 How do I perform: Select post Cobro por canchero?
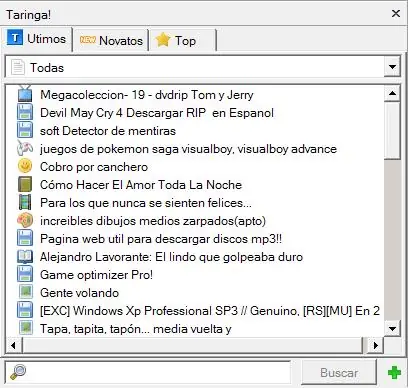click(x=94, y=167)
